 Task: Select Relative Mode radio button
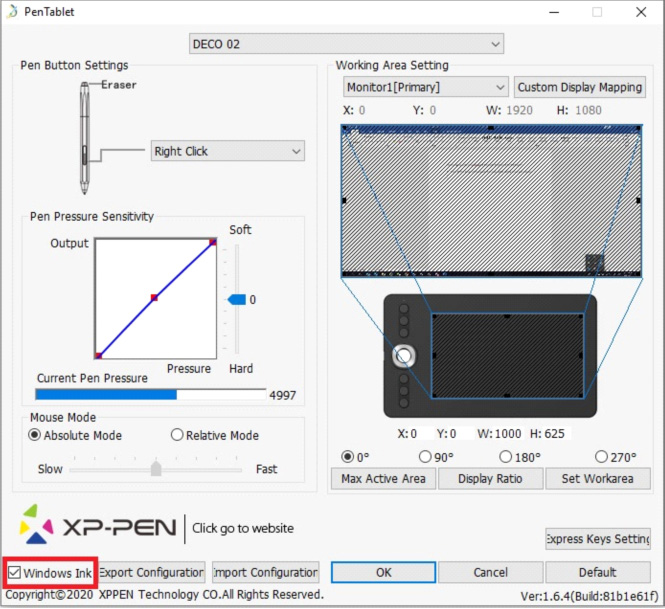point(177,436)
